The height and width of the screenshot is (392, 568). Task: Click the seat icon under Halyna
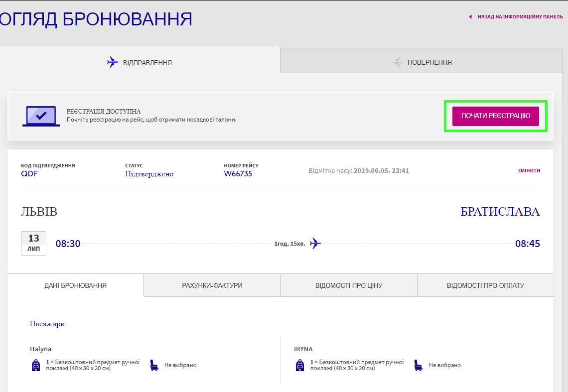click(154, 365)
